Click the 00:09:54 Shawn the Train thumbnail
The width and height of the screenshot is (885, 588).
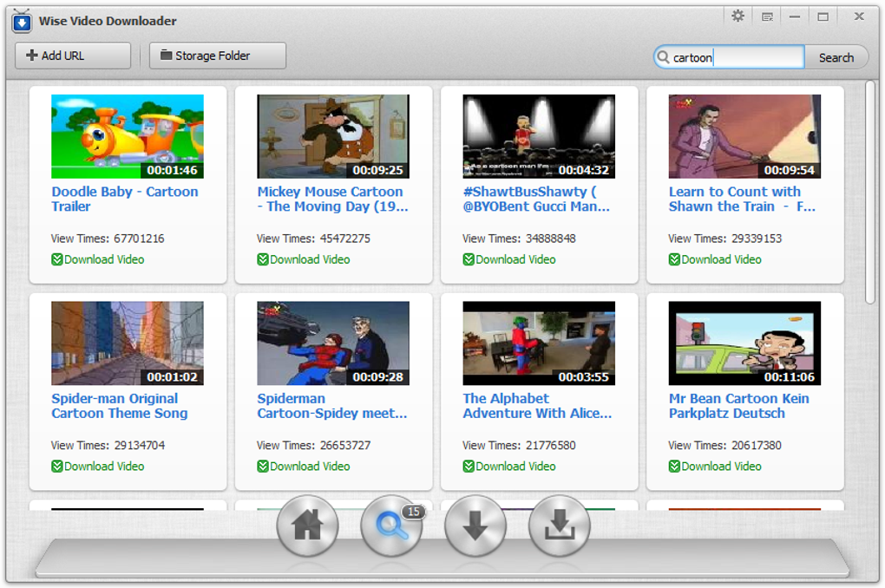pos(744,136)
